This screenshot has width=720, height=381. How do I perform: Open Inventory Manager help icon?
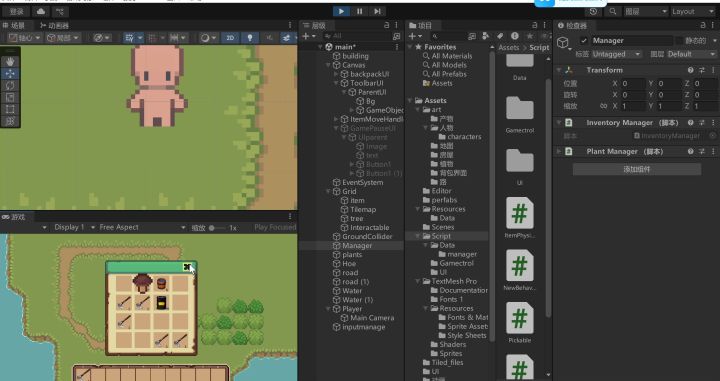coord(690,123)
